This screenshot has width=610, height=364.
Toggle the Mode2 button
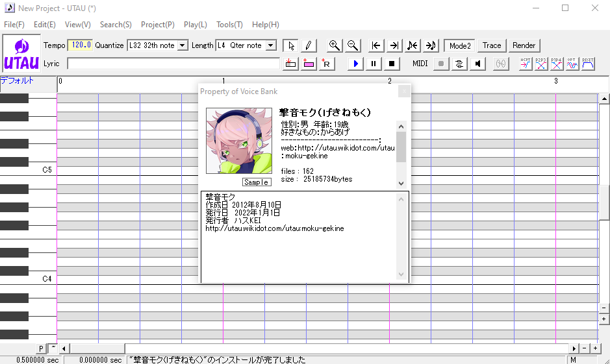coord(460,45)
